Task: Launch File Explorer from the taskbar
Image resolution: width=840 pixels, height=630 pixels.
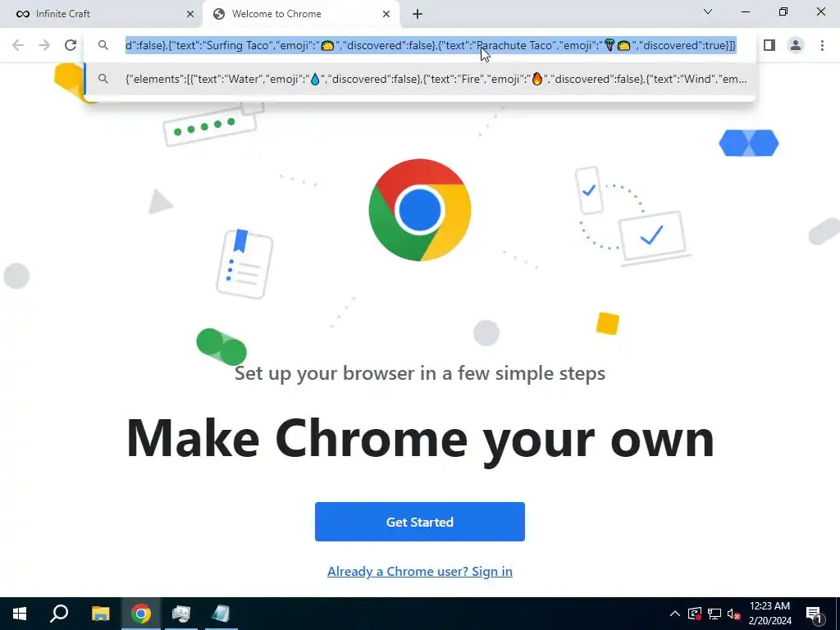Action: [100, 614]
